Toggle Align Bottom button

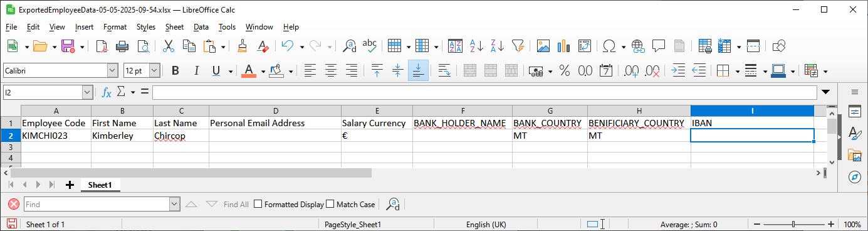(418, 70)
